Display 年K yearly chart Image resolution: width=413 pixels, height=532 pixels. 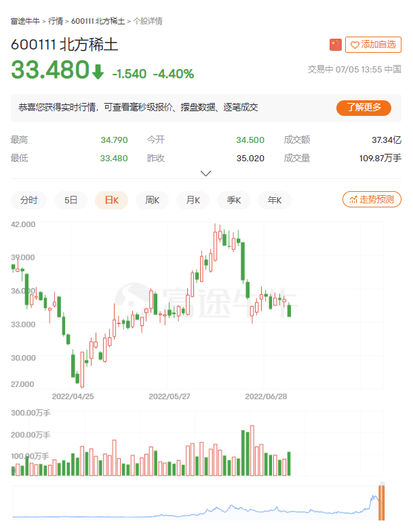coord(274,200)
